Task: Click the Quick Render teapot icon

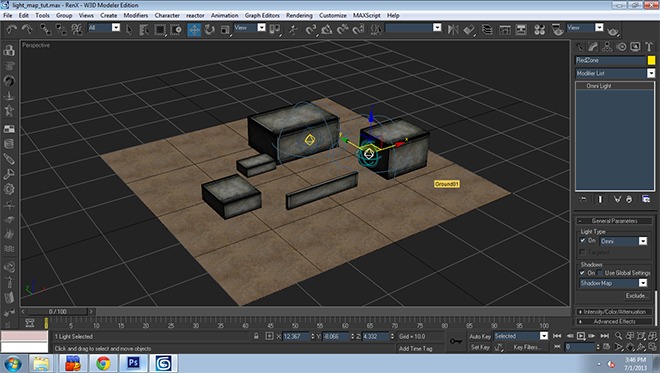Action: (613, 31)
